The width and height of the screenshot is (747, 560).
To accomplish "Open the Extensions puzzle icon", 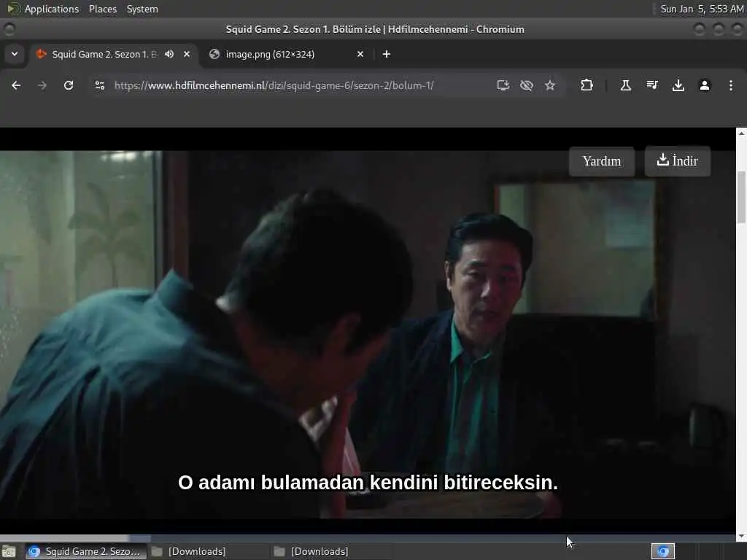I will 587,85.
